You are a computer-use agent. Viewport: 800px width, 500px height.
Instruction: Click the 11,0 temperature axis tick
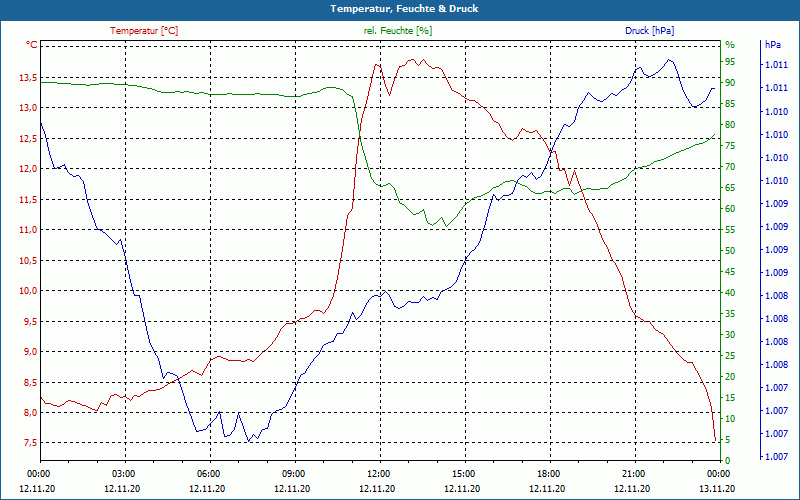(x=29, y=230)
